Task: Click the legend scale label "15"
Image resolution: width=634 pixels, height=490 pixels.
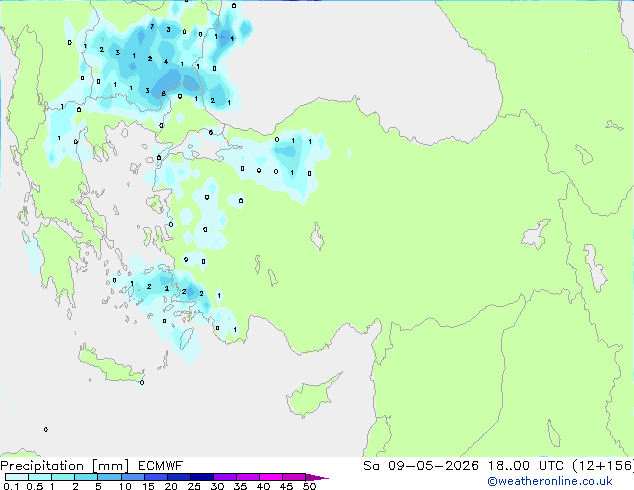Action: click(x=148, y=486)
